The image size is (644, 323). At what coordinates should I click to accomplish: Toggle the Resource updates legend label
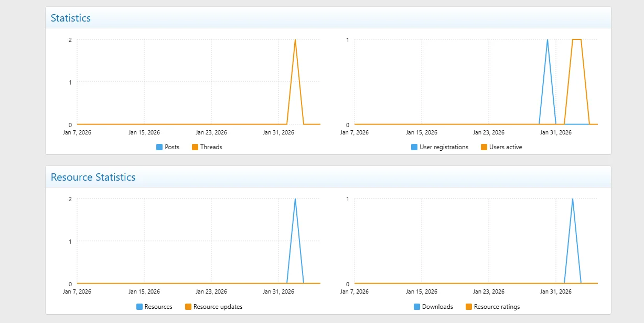click(218, 307)
